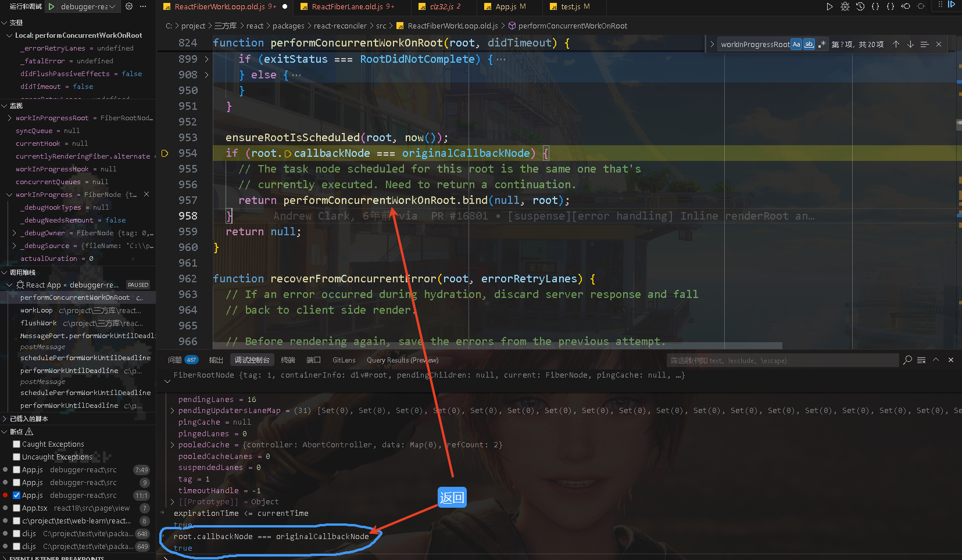
Task: Expand workInProgressRoot watch entry
Action: click(9, 118)
